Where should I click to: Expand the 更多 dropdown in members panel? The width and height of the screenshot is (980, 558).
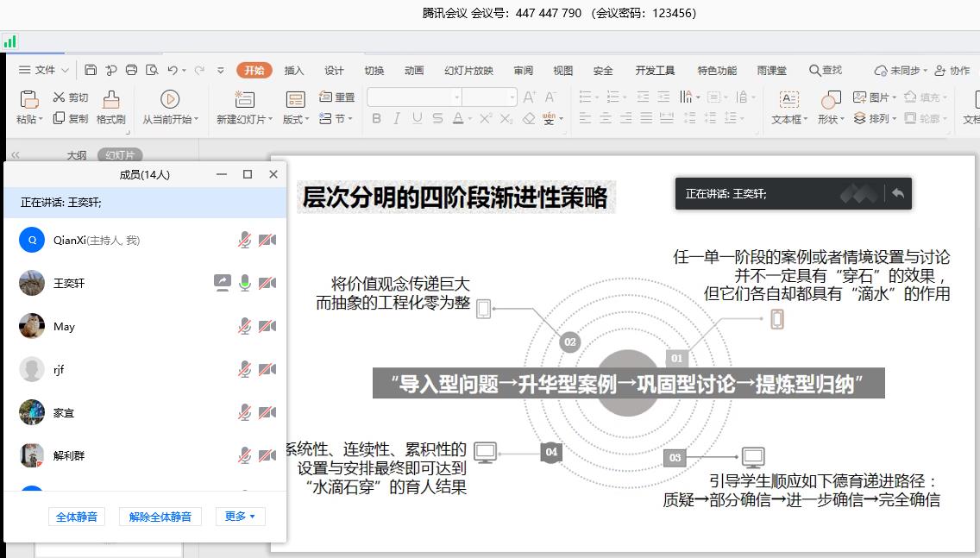[x=240, y=517]
